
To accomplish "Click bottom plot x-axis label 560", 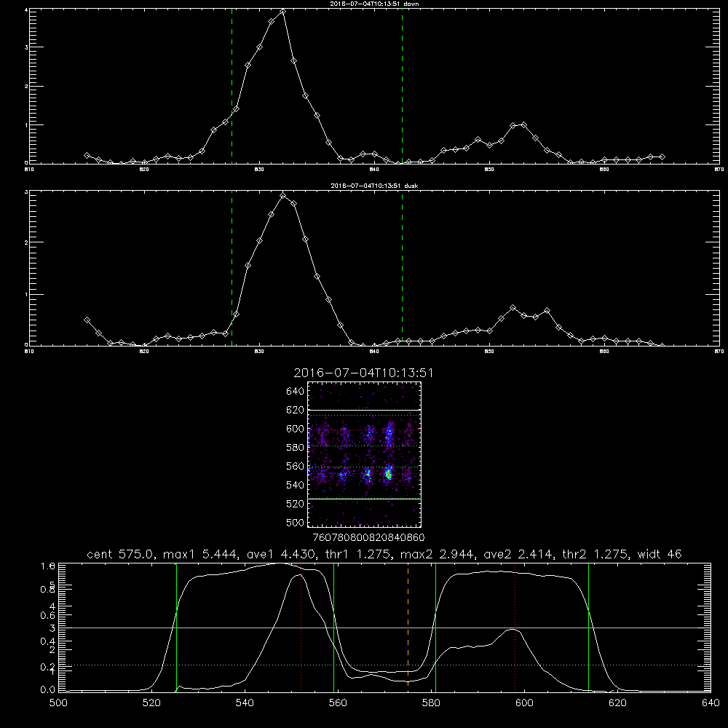I will [338, 703].
